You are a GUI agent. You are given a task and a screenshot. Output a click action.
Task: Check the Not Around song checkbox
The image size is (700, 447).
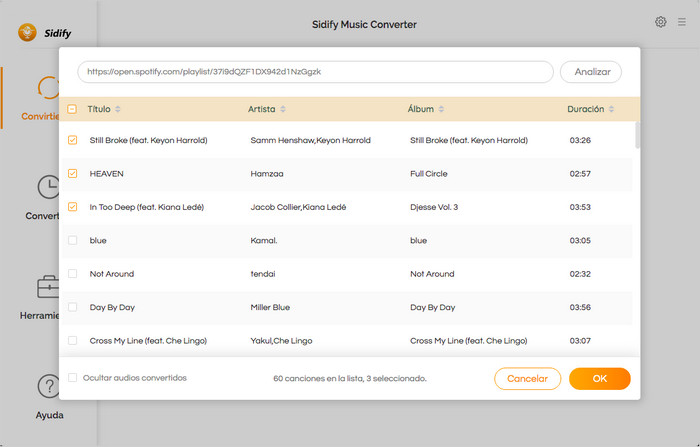pos(72,274)
